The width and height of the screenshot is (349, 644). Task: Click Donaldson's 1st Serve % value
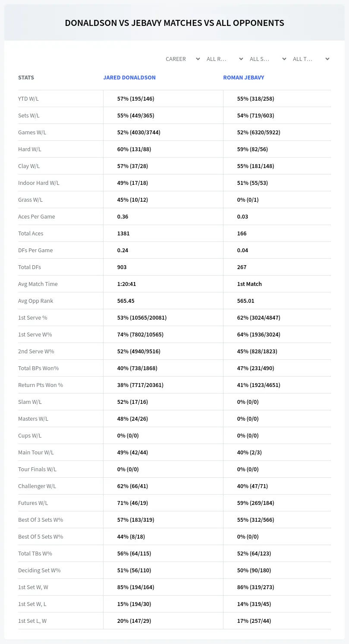click(142, 317)
